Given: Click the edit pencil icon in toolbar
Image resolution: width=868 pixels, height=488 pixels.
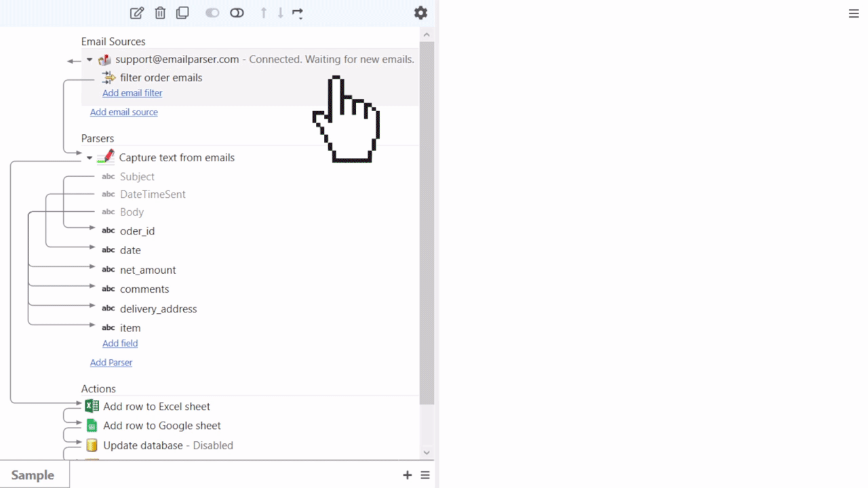Looking at the screenshot, I should tap(137, 13).
